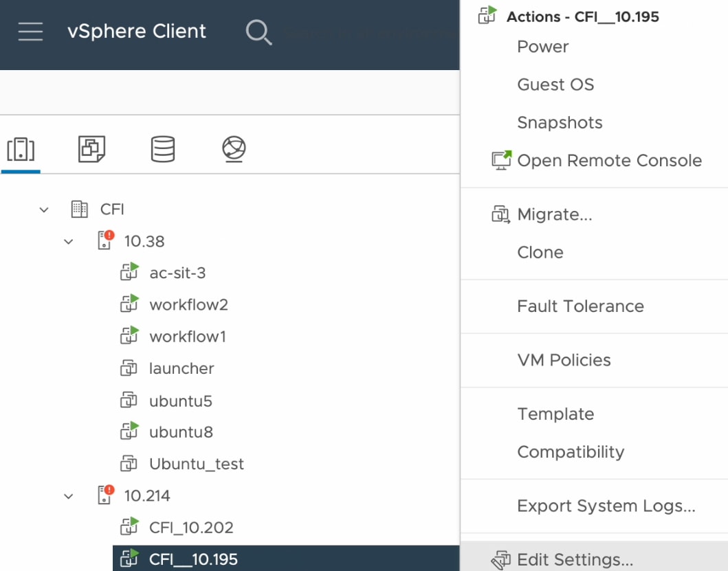Collapse the 10.214 host node
The width and height of the screenshot is (728, 571).
click(69, 495)
